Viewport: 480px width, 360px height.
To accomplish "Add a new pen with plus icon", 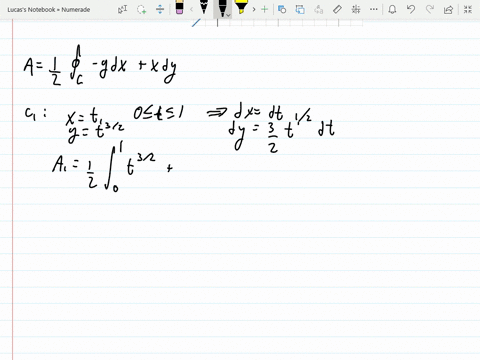I will [265, 9].
